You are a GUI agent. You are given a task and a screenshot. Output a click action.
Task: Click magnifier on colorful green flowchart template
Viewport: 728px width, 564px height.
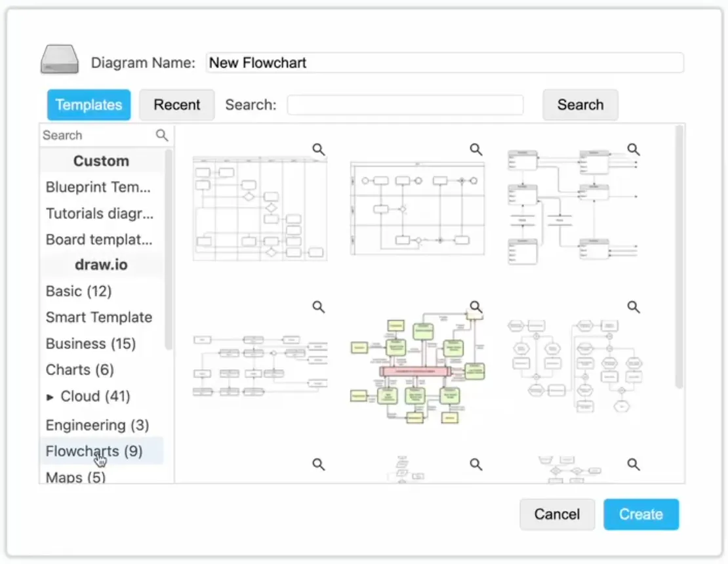pyautogui.click(x=476, y=306)
